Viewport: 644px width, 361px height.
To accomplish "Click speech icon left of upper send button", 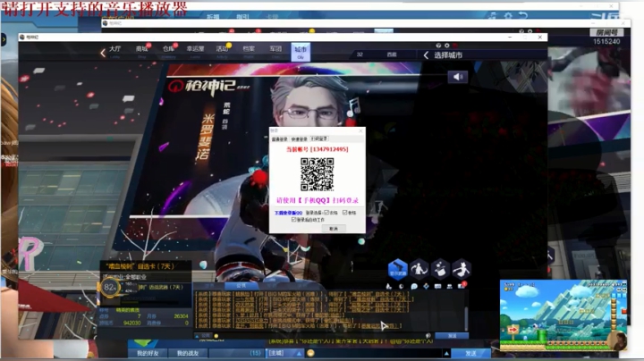I will pos(428,336).
